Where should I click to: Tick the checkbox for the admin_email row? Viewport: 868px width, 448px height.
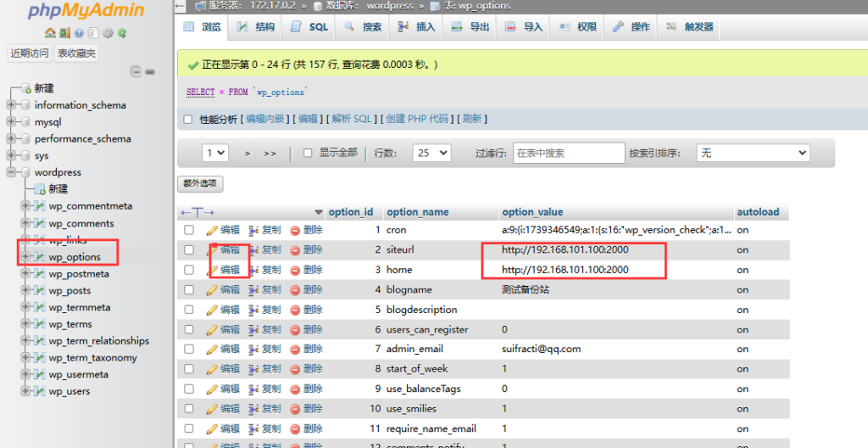click(189, 350)
